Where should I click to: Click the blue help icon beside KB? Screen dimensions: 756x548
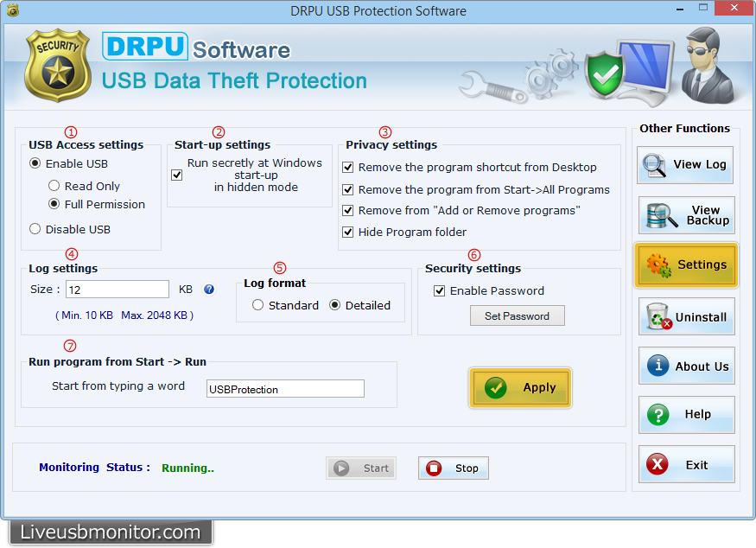pos(209,289)
